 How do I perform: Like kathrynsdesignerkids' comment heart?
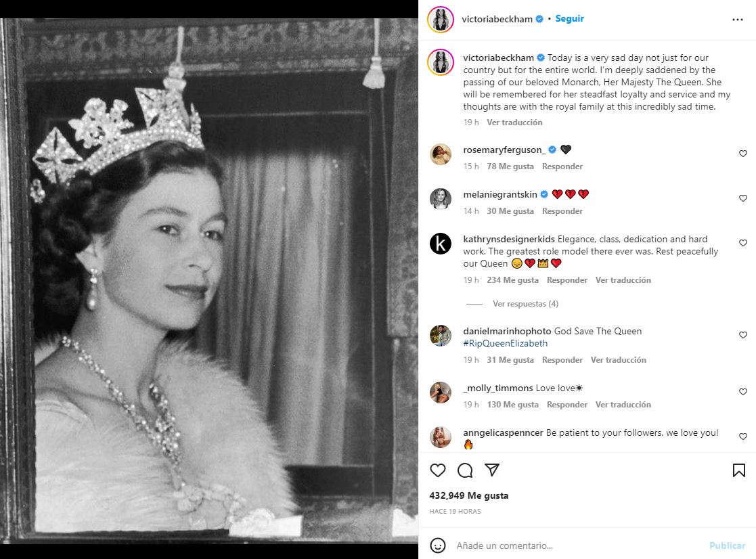tap(743, 243)
